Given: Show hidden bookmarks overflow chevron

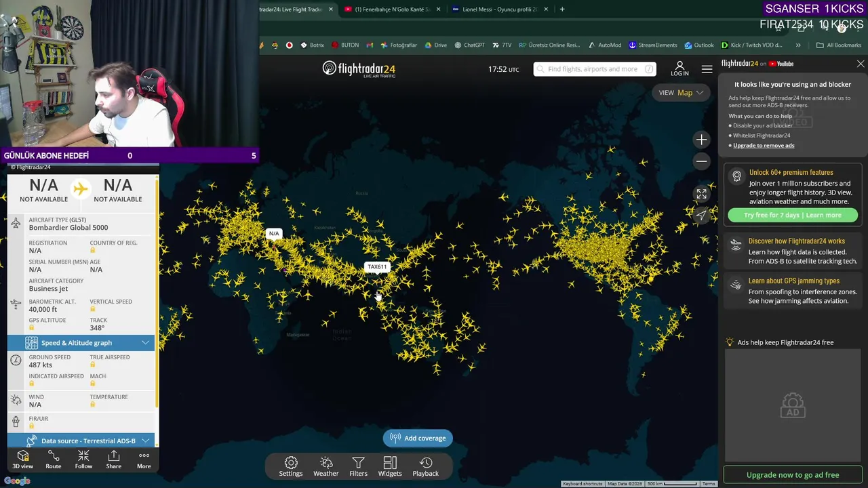Looking at the screenshot, I should click(x=798, y=45).
